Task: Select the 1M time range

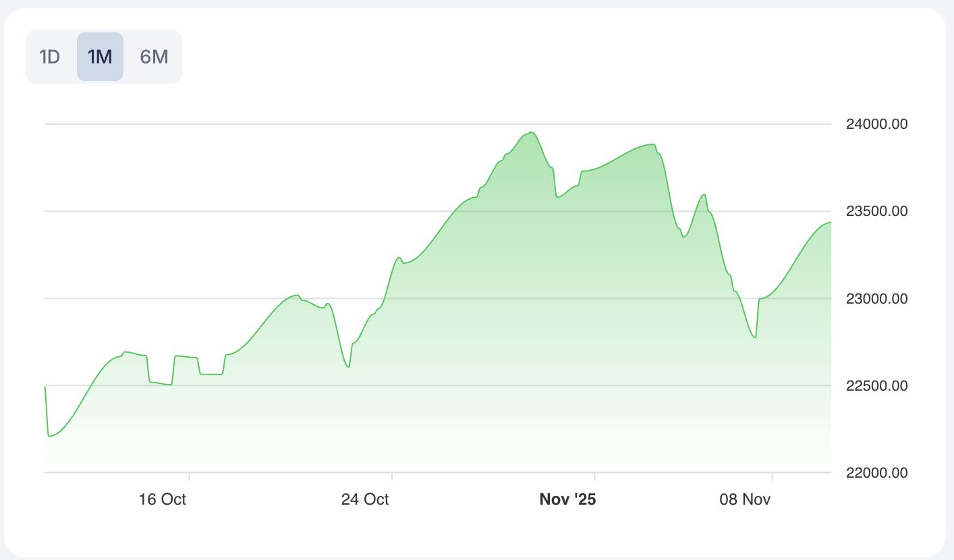Action: pos(100,57)
